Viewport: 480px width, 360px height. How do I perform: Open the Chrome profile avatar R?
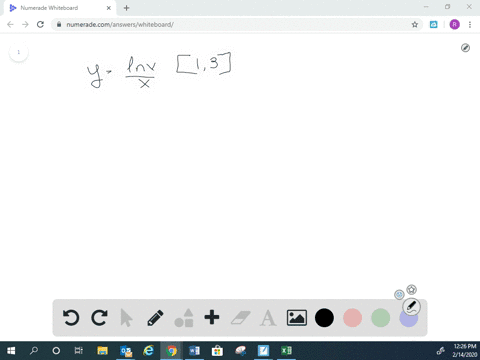pyautogui.click(x=455, y=24)
